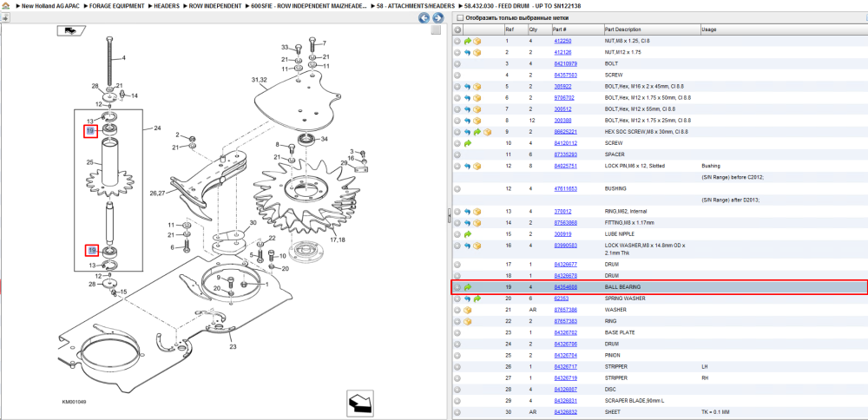Screen dimensions: 868x420
Task: Click green arrow icon in SCREW row 84120112
Action: coord(468,143)
